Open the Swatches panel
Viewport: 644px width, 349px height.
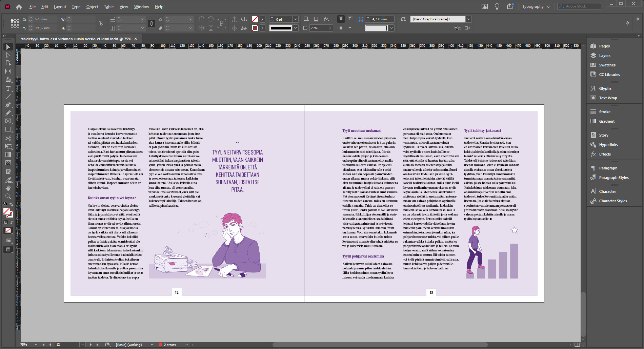click(x=607, y=65)
